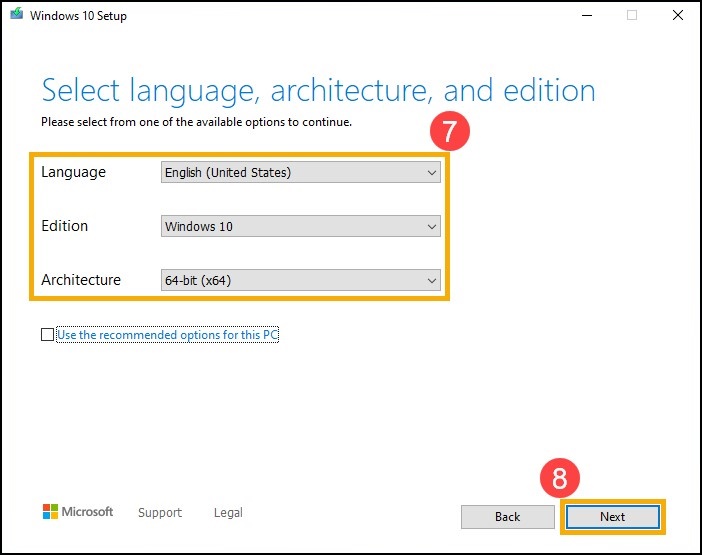Open the Support link

click(x=160, y=512)
